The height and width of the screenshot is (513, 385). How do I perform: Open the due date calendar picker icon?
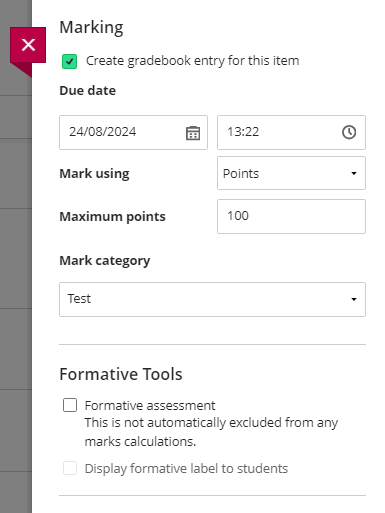coord(193,133)
